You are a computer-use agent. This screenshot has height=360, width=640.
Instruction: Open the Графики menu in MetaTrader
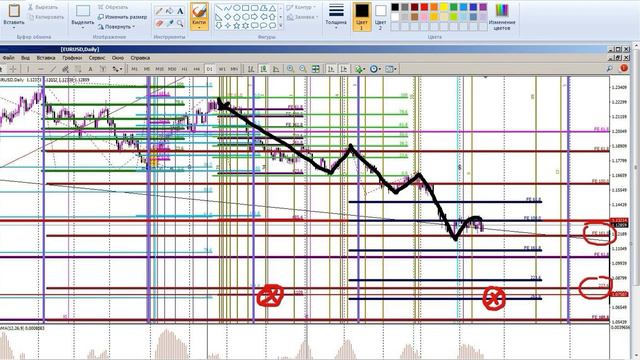[72, 58]
